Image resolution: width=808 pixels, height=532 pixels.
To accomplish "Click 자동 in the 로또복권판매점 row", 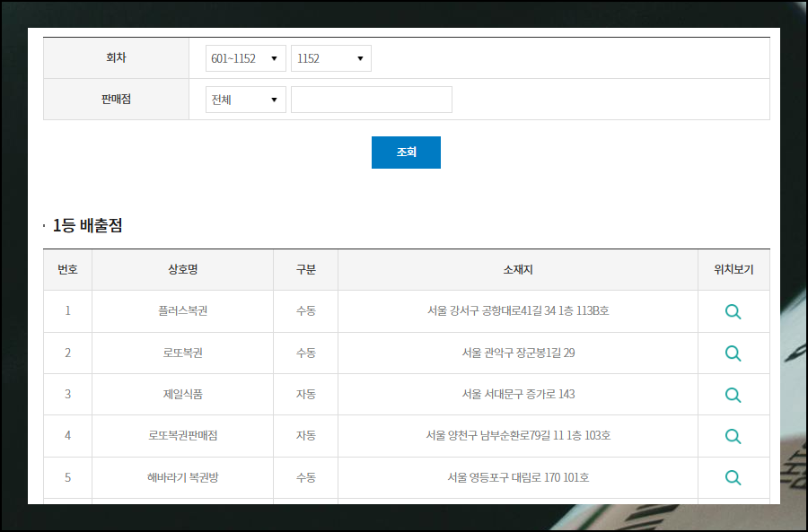I will (305, 435).
